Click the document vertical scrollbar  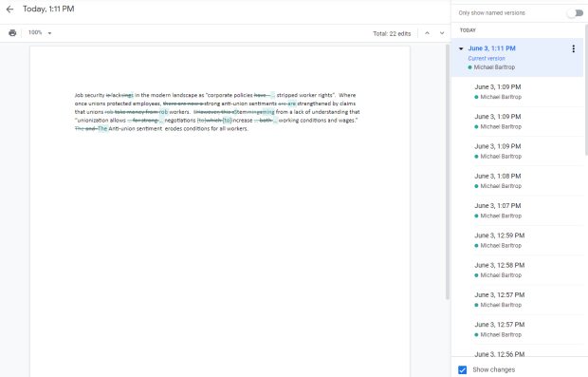point(448,172)
